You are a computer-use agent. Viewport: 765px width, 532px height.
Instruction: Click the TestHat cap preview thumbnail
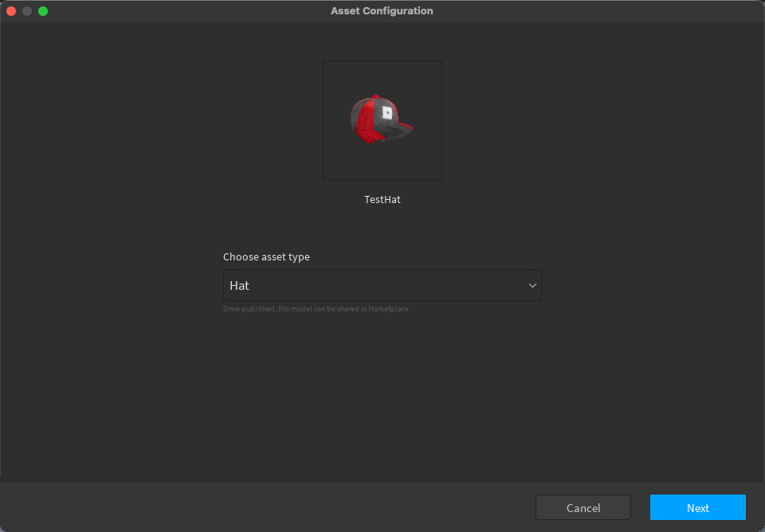click(x=382, y=120)
